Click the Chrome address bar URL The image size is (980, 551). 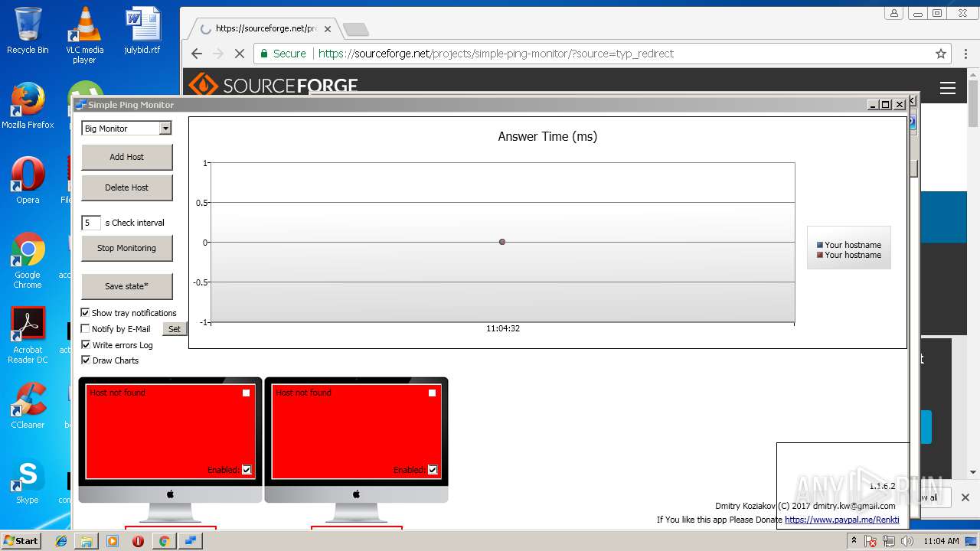coord(496,54)
